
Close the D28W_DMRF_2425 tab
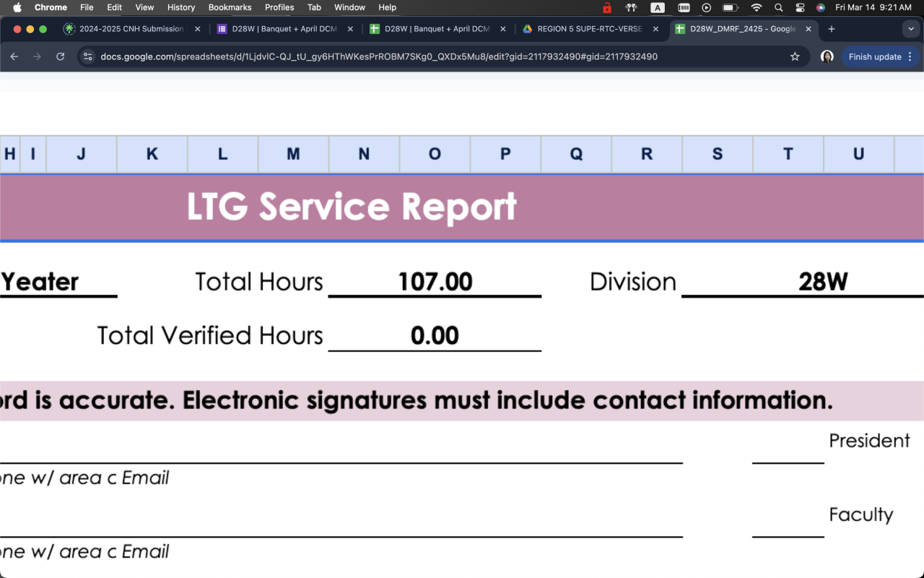coord(808,29)
